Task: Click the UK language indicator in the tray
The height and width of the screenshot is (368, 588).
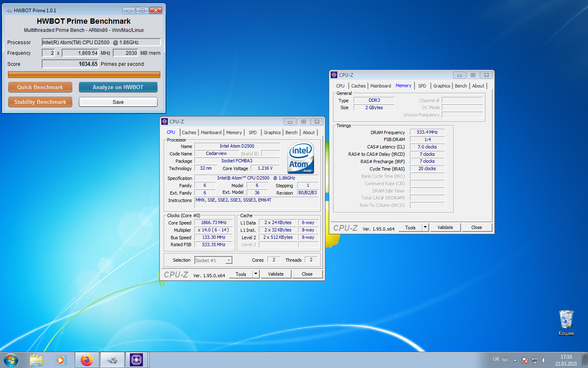Action: (x=496, y=359)
